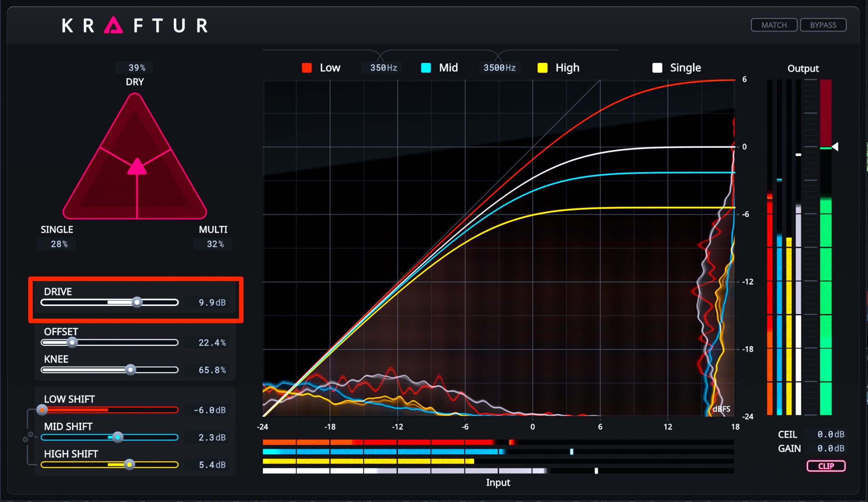Click the MATCH button
Screen dimensions: 868x502
tap(774, 25)
